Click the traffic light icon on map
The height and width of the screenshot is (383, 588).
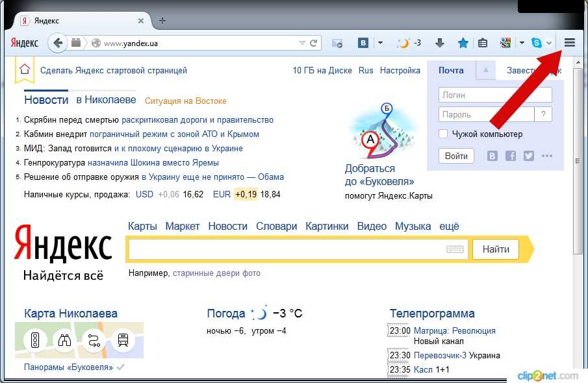[x=34, y=340]
